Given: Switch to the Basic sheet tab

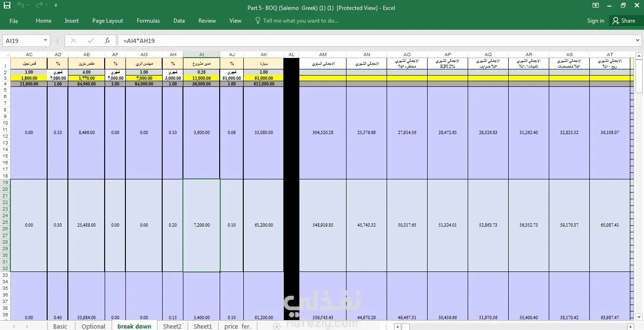Looking at the screenshot, I should tap(60, 326).
